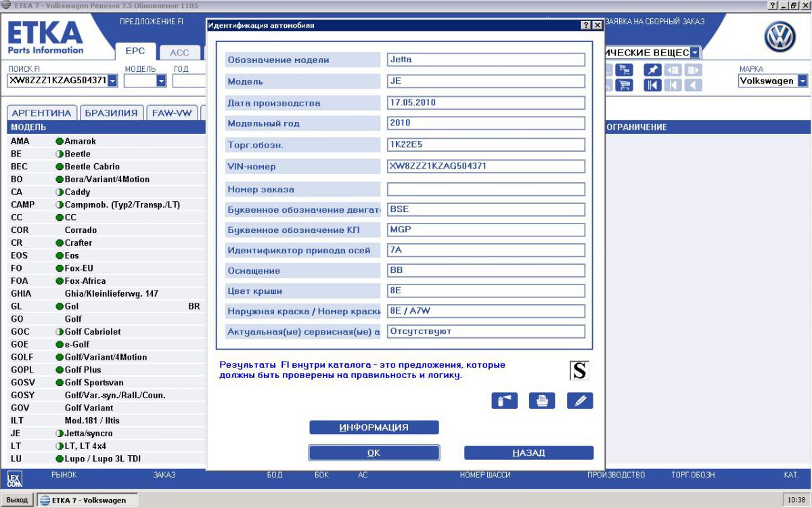The width and height of the screenshot is (812, 508).
Task: Click the VIN-номер field in the dialog
Action: point(486,167)
